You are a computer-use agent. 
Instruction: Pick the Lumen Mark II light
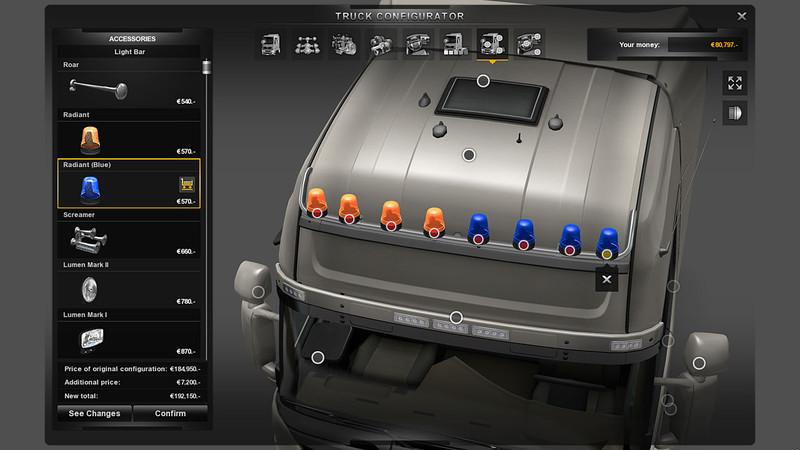(128, 288)
